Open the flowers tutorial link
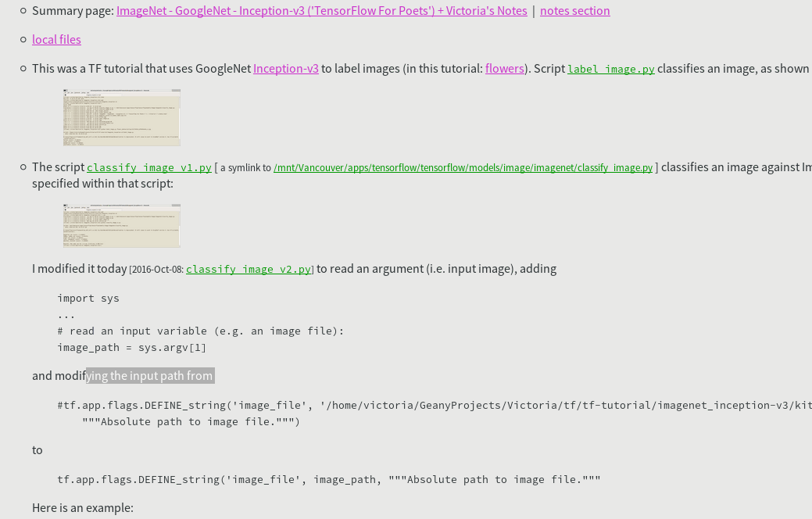The height and width of the screenshot is (519, 812). click(504, 69)
